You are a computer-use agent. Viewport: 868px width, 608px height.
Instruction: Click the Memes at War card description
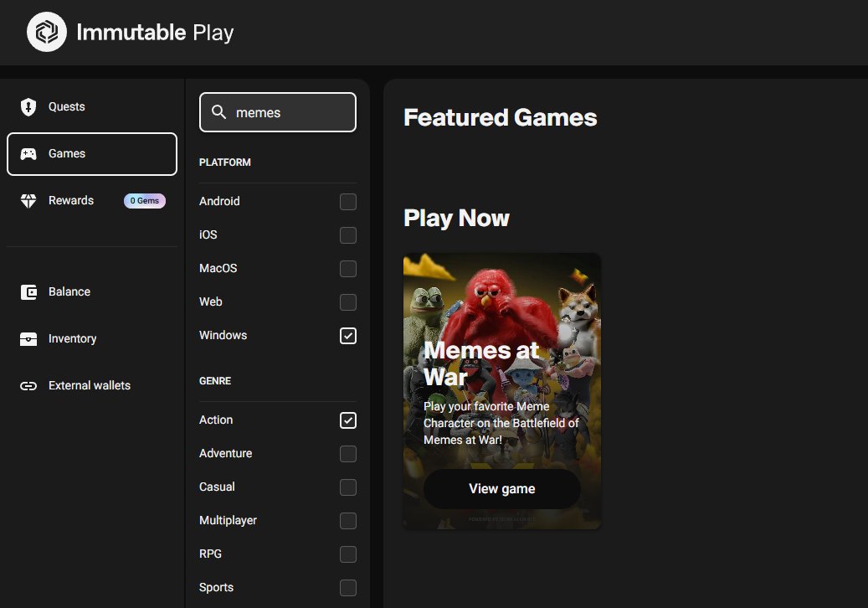tap(501, 423)
